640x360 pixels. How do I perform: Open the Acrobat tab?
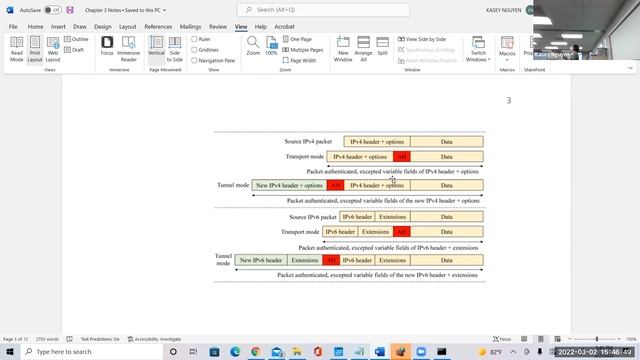pyautogui.click(x=284, y=27)
